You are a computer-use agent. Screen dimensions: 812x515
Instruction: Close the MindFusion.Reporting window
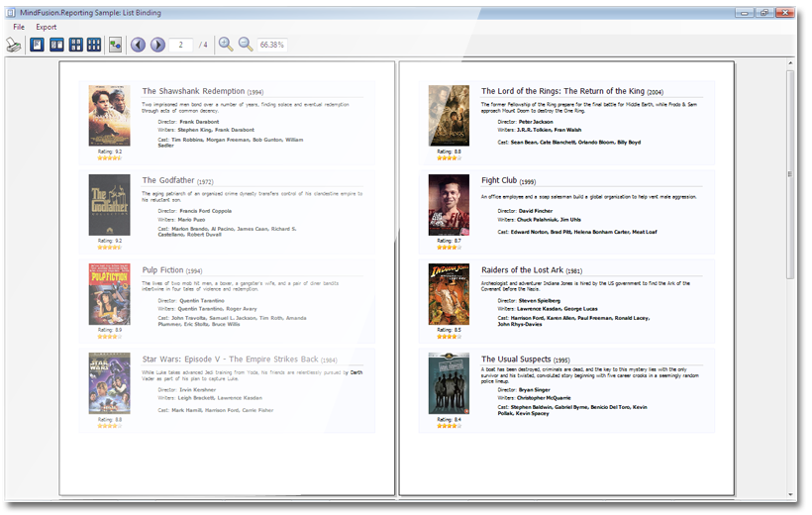[785, 13]
